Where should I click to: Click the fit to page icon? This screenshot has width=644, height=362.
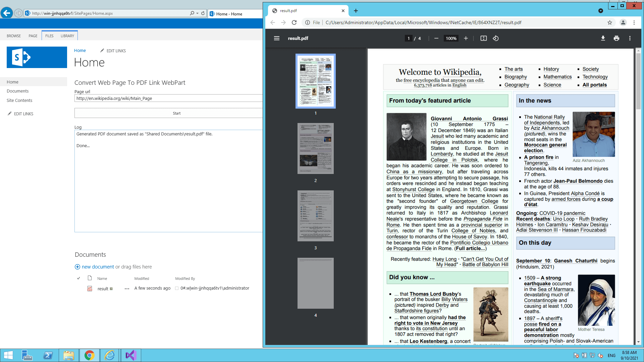[x=483, y=38]
